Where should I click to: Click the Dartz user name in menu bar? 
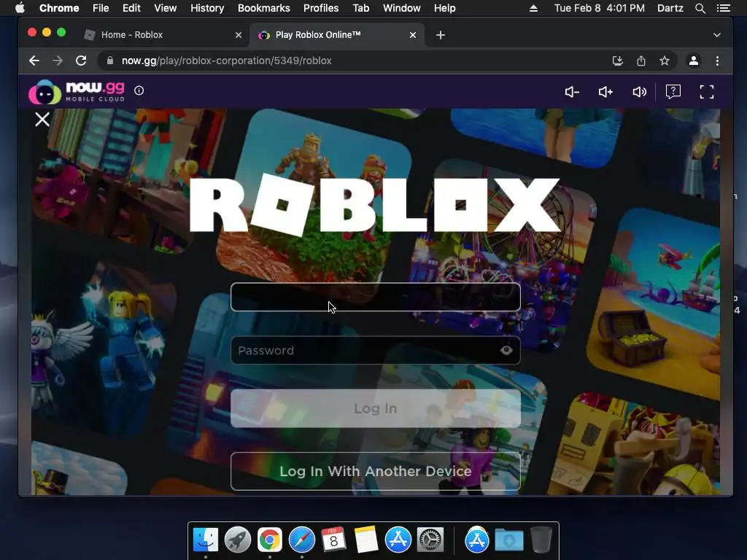point(670,8)
